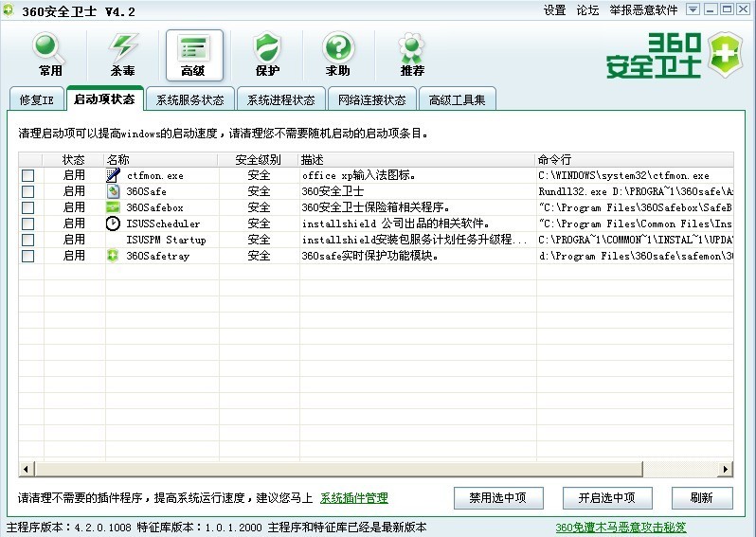Check the 360Safetray startup item
Viewport: 756px width, 537px height.
point(28,256)
